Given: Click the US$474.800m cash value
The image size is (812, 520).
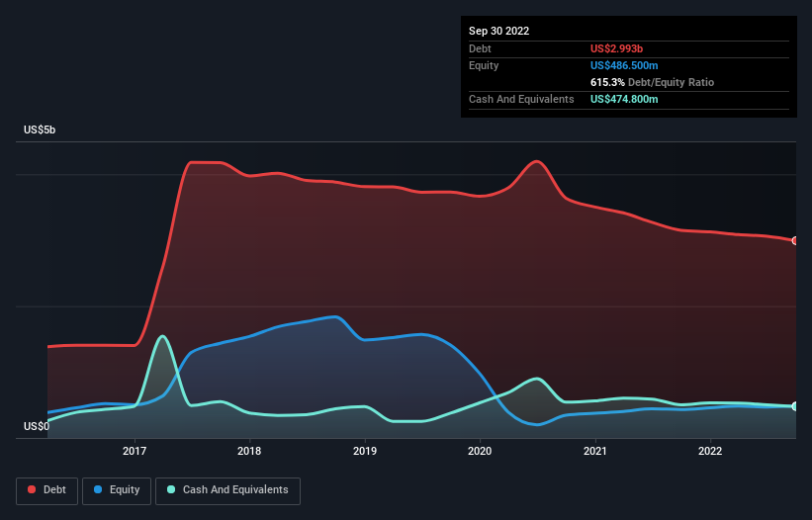Looking at the screenshot, I should [624, 99].
